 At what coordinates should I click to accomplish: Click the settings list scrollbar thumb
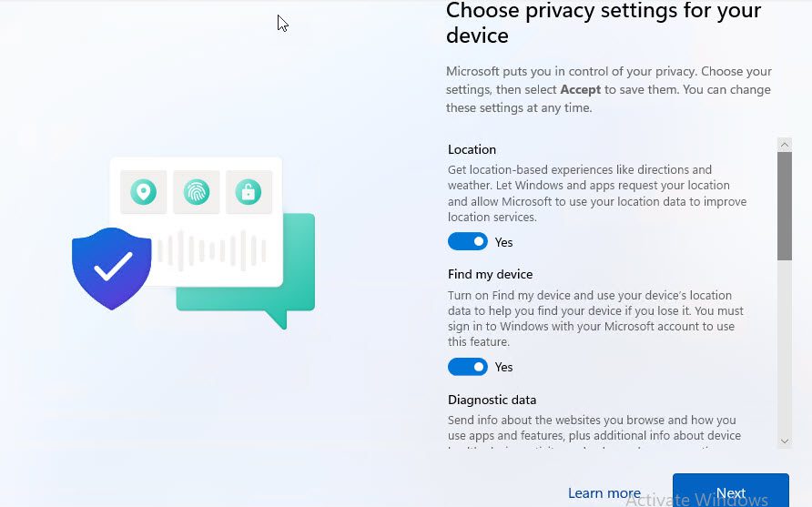pos(785,205)
